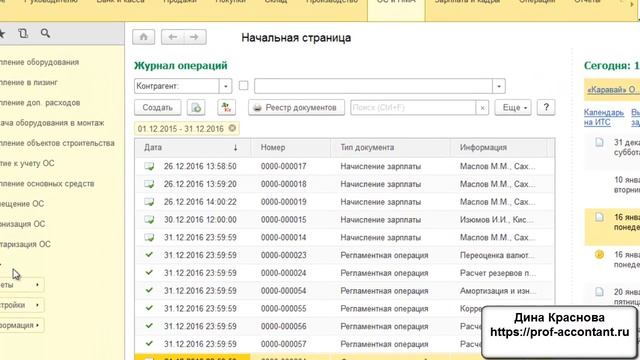Select cell 'Переоценка валют...'
Image resolution: width=640 pixels, height=360 pixels.
coord(497,255)
